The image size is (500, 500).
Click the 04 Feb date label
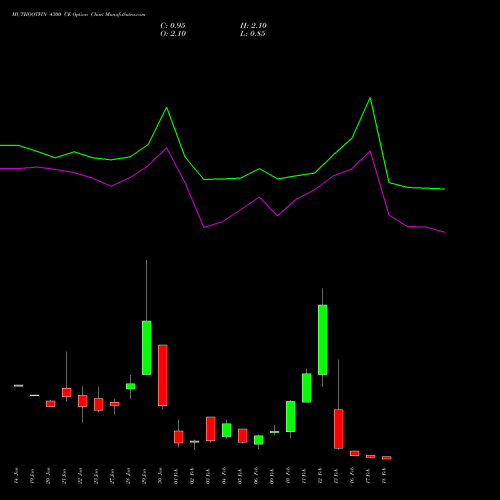[x=224, y=476]
